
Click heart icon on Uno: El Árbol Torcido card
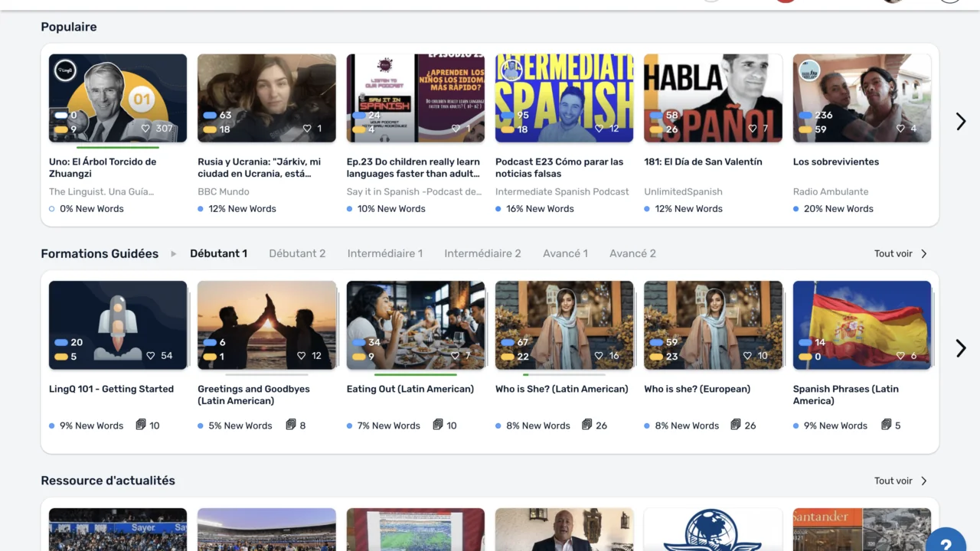tap(145, 129)
